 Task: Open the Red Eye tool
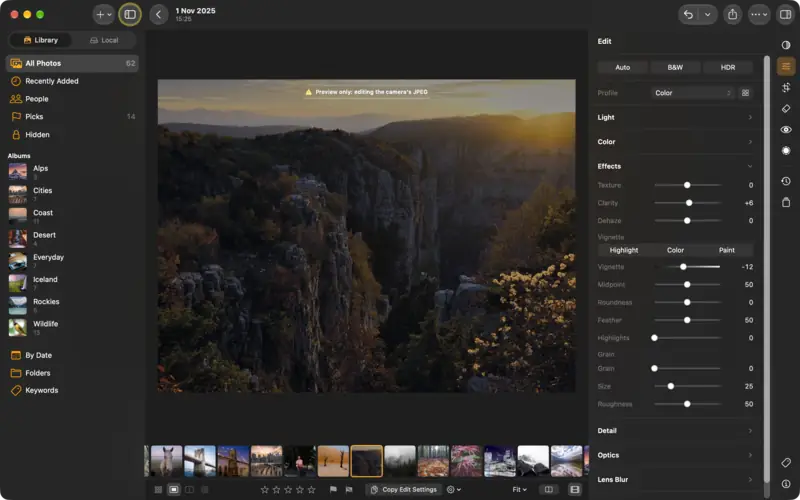(786, 130)
